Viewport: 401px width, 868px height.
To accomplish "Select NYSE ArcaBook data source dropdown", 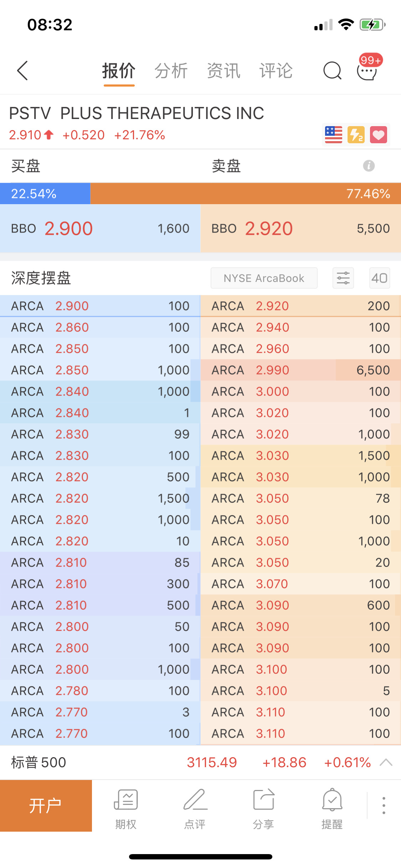I will pyautogui.click(x=264, y=278).
